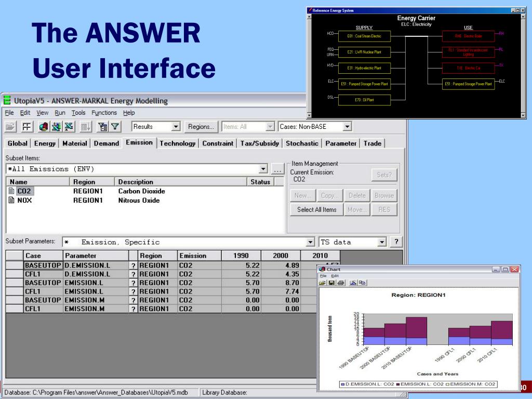Switch to the Technology tab
Screen dimensions: 532x399
point(178,143)
